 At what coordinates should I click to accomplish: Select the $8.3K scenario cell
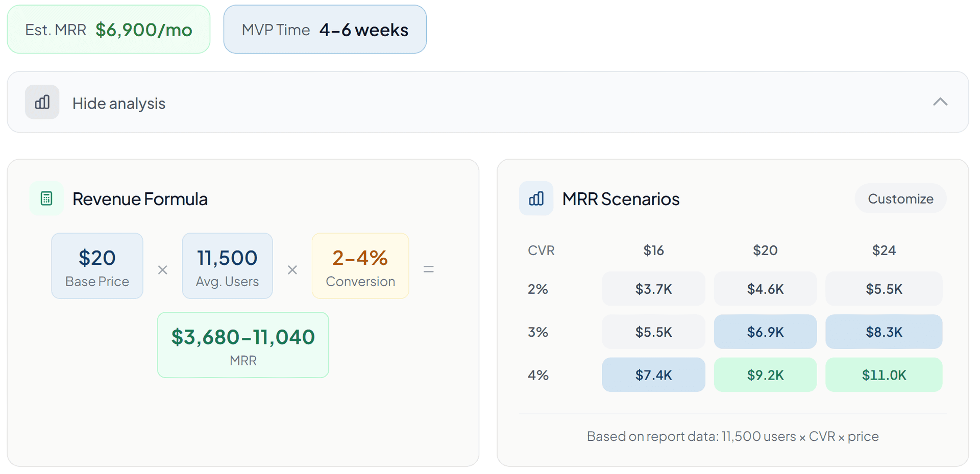pyautogui.click(x=884, y=332)
